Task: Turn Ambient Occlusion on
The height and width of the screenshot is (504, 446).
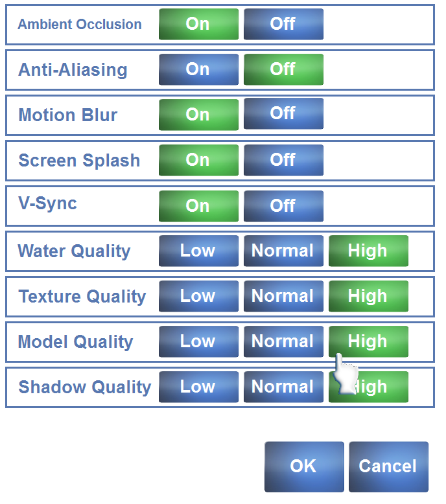Action: (x=198, y=25)
